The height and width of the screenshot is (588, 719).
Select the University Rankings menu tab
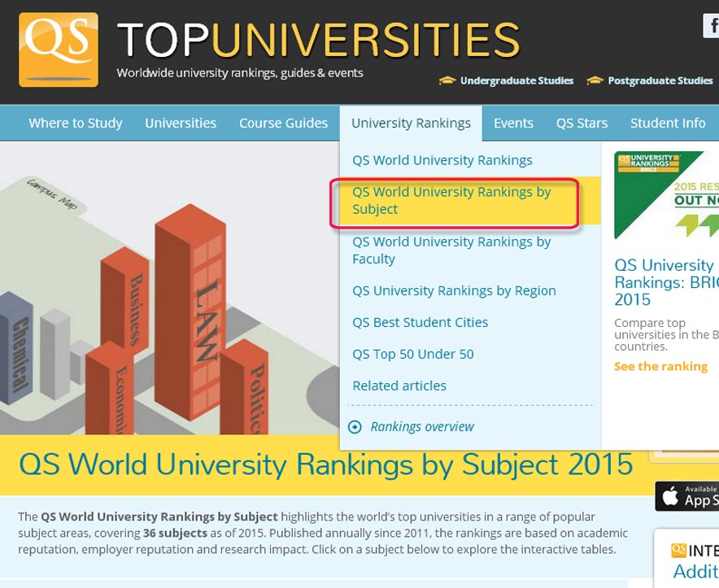411,123
